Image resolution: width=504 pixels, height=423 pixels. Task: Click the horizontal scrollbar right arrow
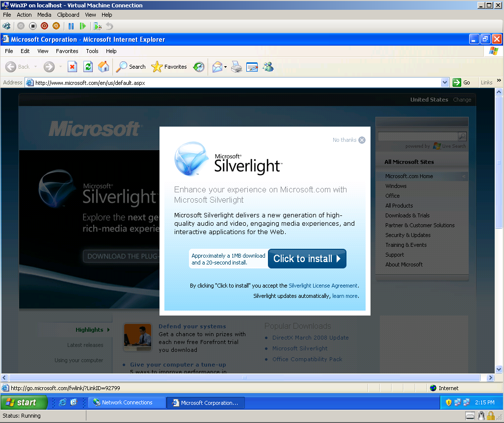tap(490, 378)
